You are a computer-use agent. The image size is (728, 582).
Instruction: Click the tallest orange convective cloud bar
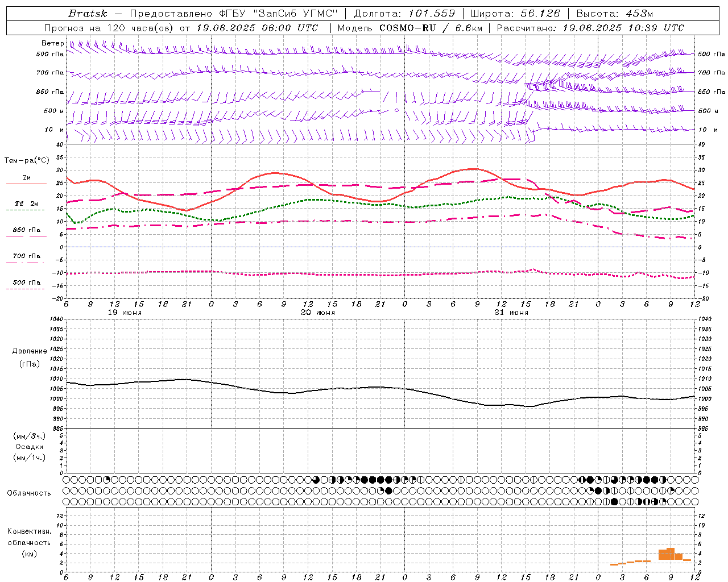[x=671, y=554]
